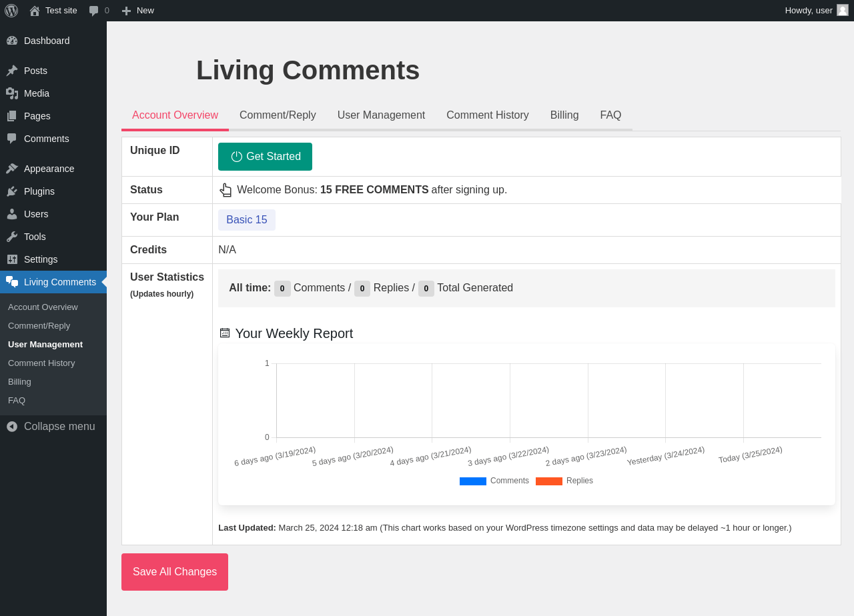This screenshot has width=854, height=616.
Task: Toggle the orange Replies legend swatch
Action: click(549, 481)
